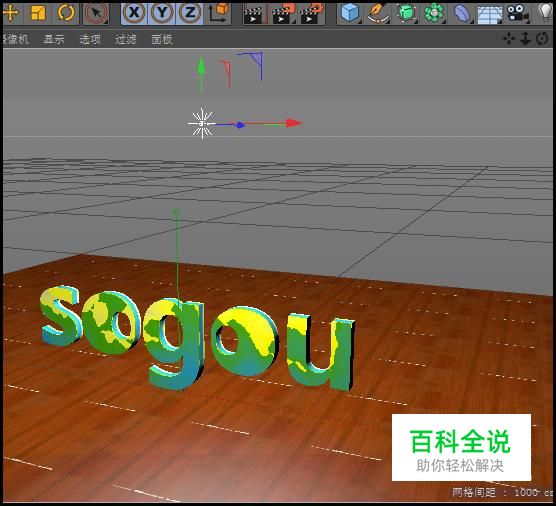Click the viewport pan navigation icon
This screenshot has width=556, height=506.
(508, 38)
